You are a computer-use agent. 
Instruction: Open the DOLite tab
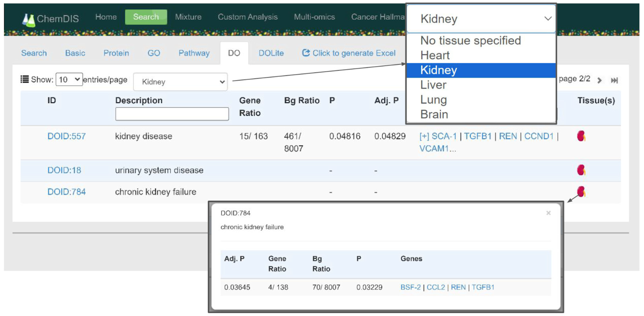tap(271, 53)
